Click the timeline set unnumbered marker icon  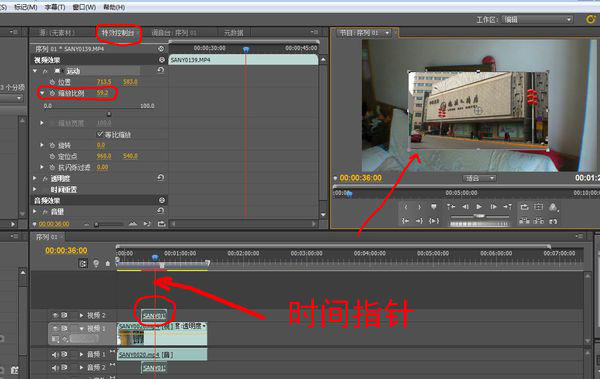pyautogui.click(x=108, y=263)
